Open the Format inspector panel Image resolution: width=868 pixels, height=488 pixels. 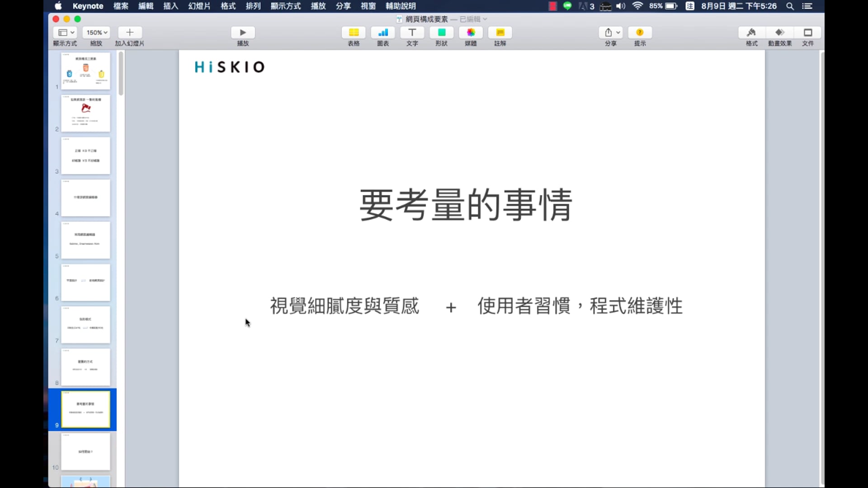point(751,36)
